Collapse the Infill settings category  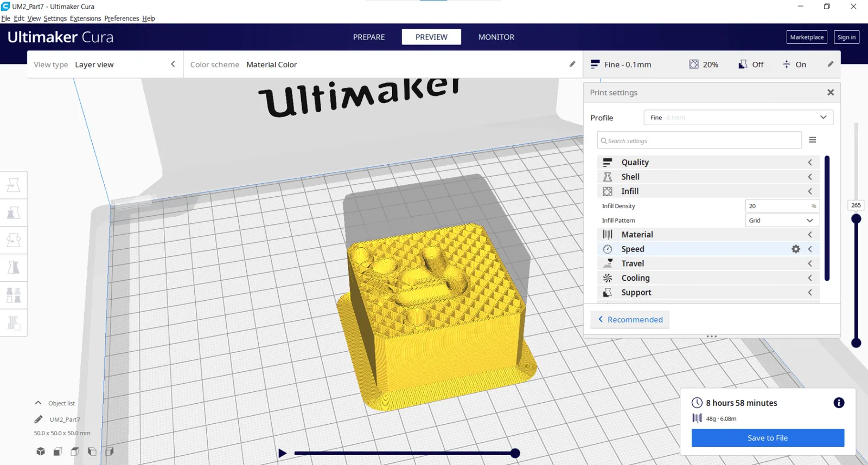(x=709, y=191)
